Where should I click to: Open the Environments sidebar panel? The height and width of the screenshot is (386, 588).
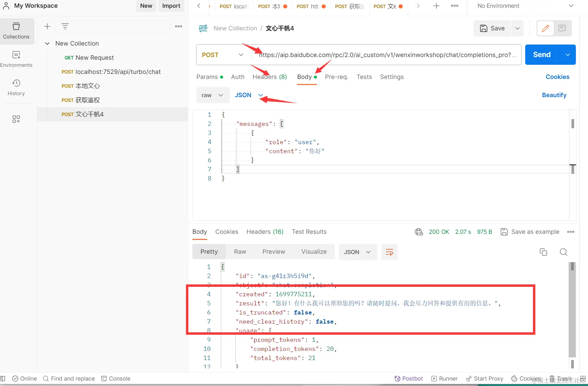click(x=16, y=59)
